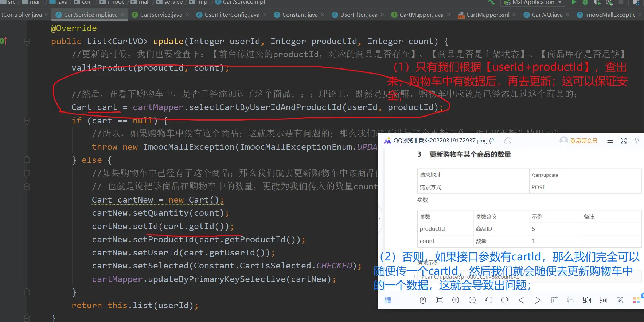Fit the image to window size

(440, 300)
